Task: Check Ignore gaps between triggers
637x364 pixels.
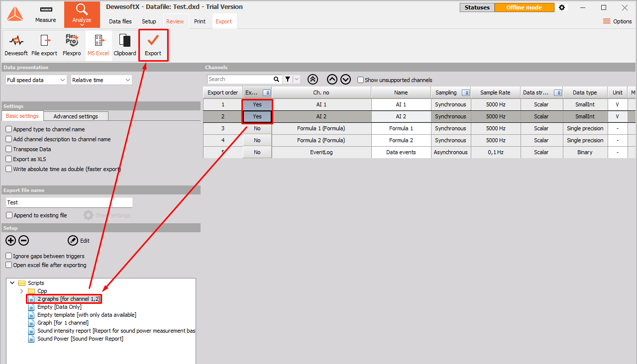Action: coord(9,256)
